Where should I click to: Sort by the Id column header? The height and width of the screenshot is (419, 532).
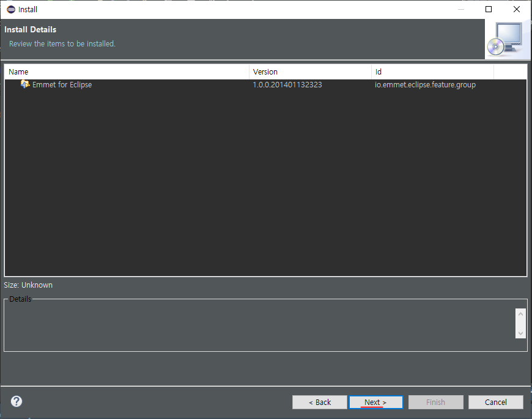tap(432, 72)
